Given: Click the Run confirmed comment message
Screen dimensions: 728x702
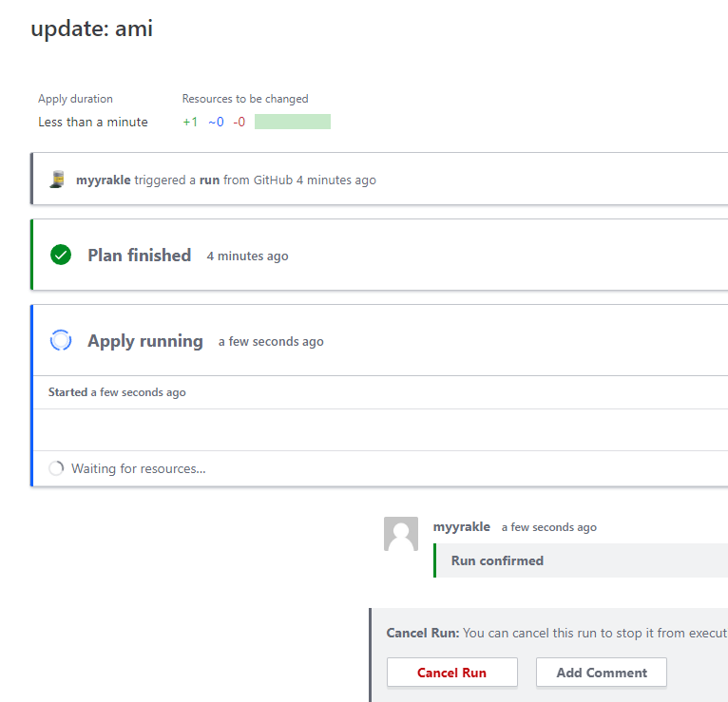Looking at the screenshot, I should (x=497, y=560).
